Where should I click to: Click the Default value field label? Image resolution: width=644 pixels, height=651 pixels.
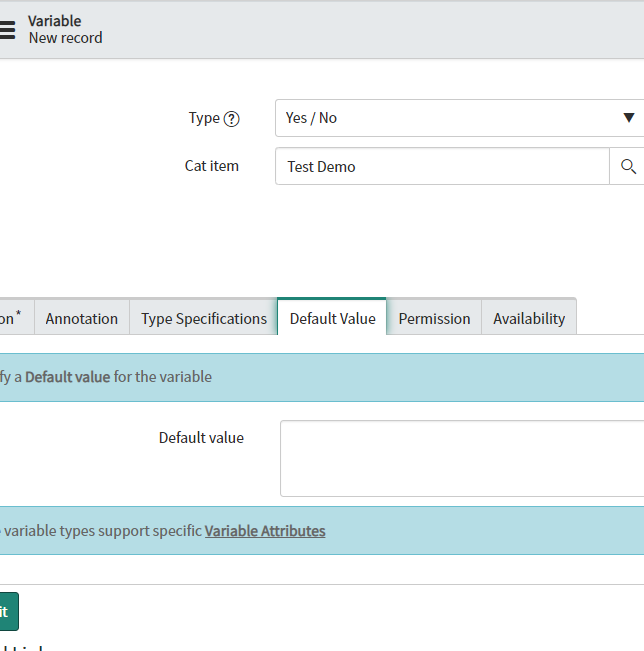(201, 438)
